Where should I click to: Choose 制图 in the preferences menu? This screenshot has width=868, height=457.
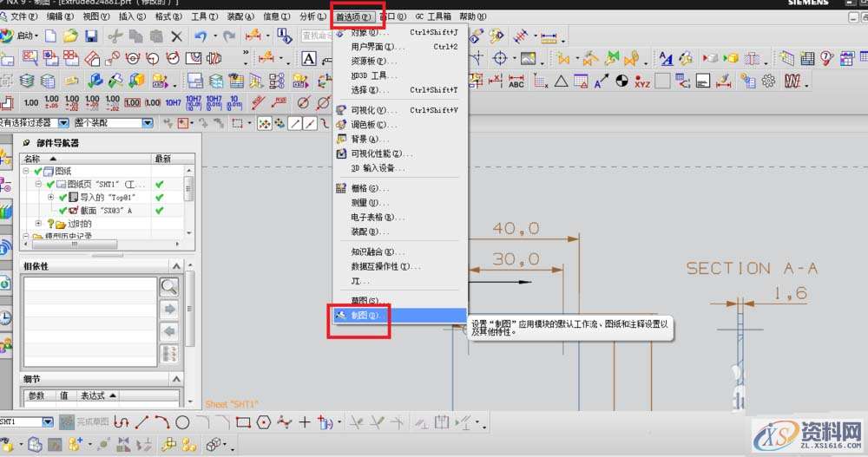(x=365, y=316)
